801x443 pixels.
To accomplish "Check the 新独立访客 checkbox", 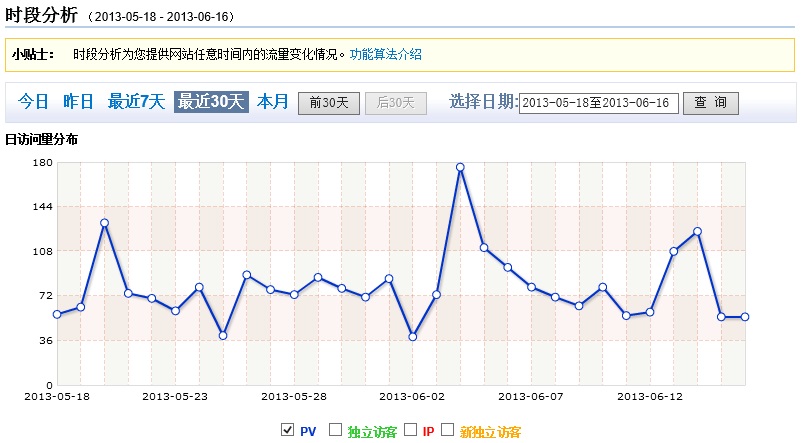I will click(447, 431).
